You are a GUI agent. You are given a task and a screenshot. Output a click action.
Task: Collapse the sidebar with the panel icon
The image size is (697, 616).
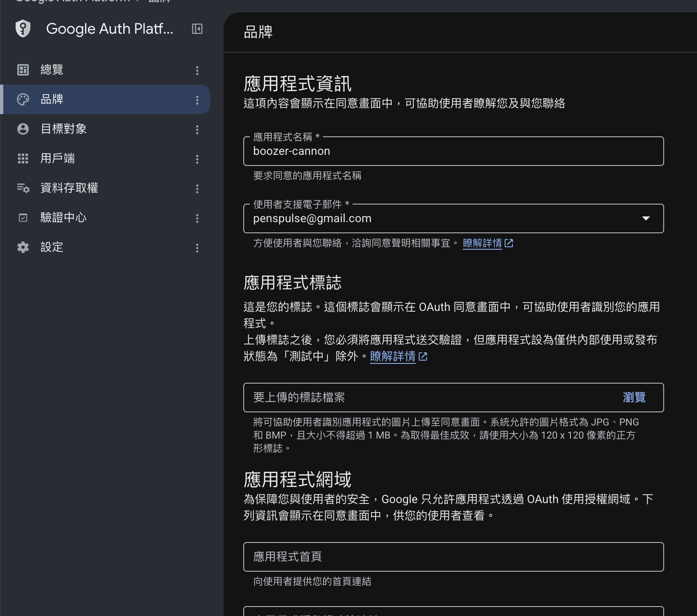[197, 29]
